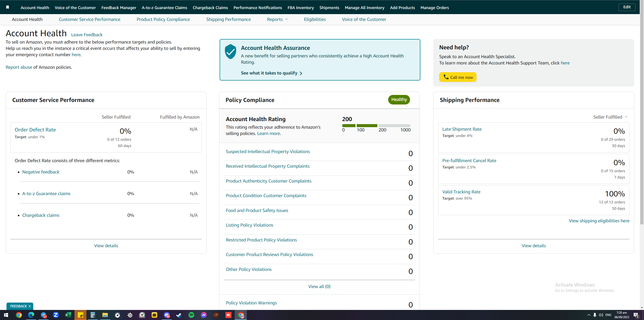The height and width of the screenshot is (320, 644).
Task: Open the Calculator app in the taskbar
Action: 93,315
